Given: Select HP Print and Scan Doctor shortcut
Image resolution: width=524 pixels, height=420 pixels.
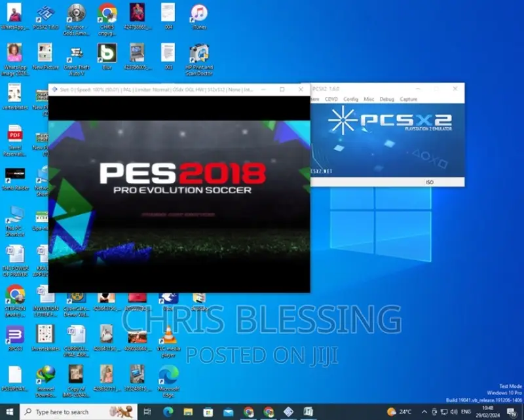Looking at the screenshot, I should pyautogui.click(x=199, y=59).
